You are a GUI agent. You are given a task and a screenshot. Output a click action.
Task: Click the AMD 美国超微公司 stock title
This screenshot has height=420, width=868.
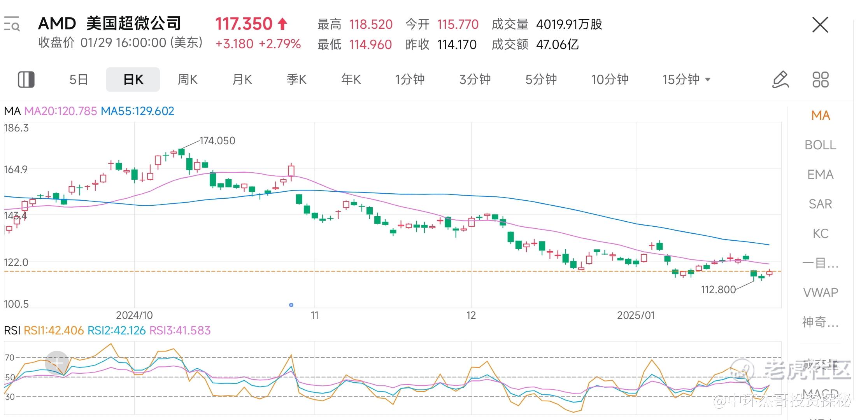pos(109,24)
